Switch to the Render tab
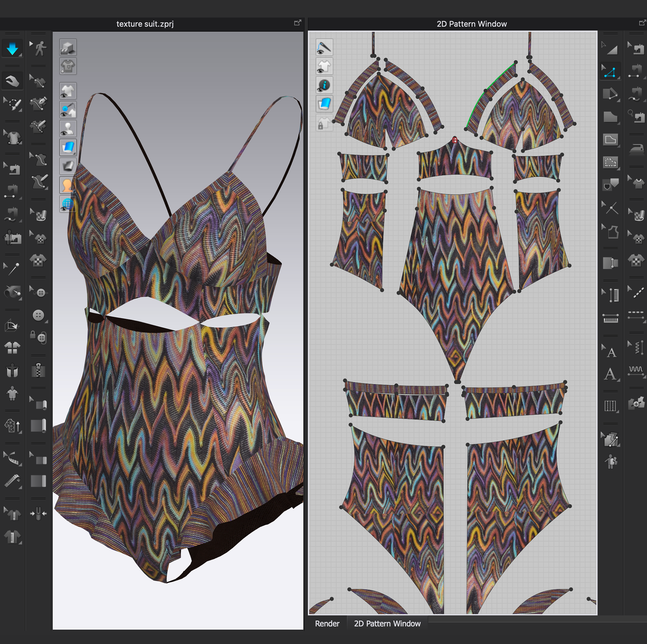647x644 pixels. click(x=327, y=623)
